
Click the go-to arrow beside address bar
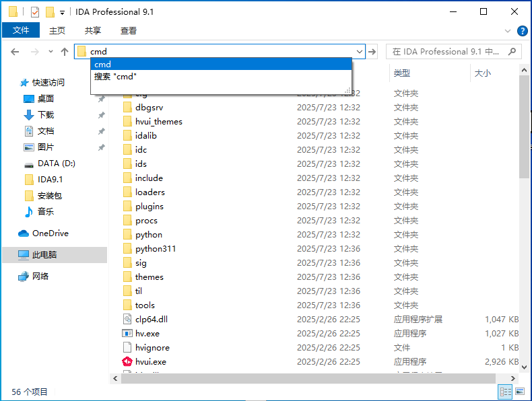pyautogui.click(x=372, y=52)
